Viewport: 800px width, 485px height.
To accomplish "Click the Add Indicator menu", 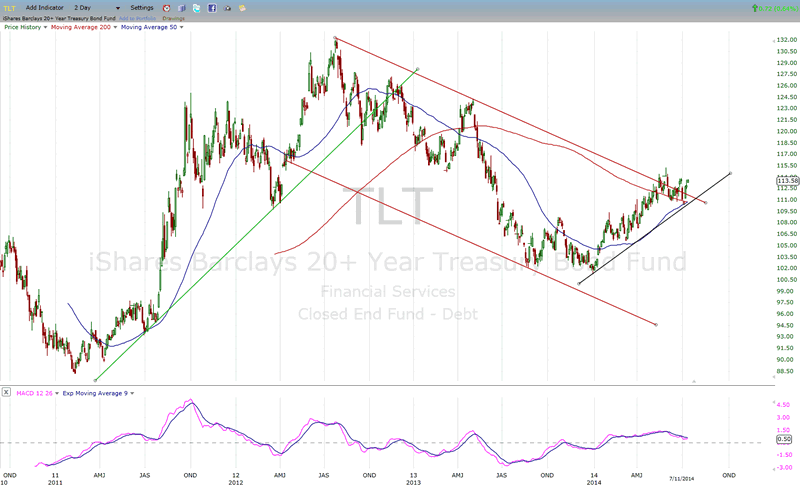I will click(x=45, y=8).
